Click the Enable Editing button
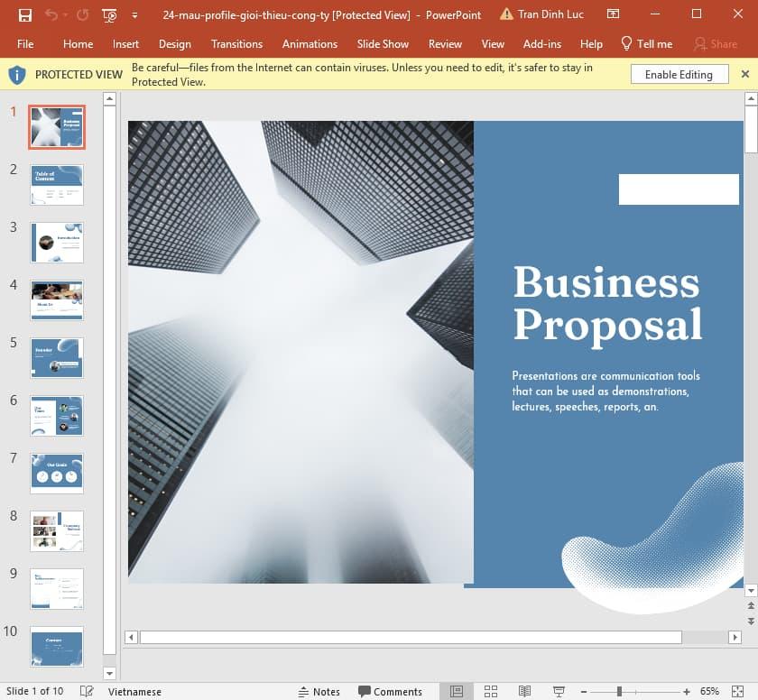The height and width of the screenshot is (700, 758). 679,74
